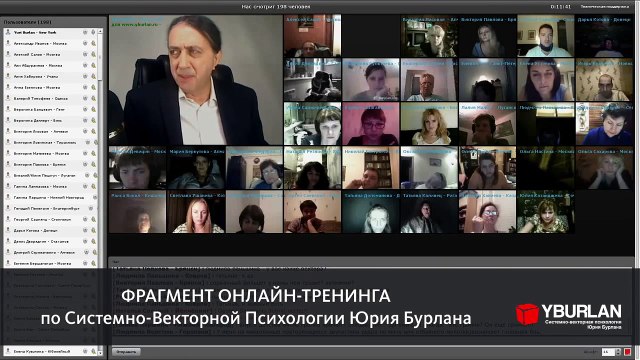Open the Татьяна Каченец - Рига video thumbnail
This screenshot has height=360, width=640.
point(429,212)
